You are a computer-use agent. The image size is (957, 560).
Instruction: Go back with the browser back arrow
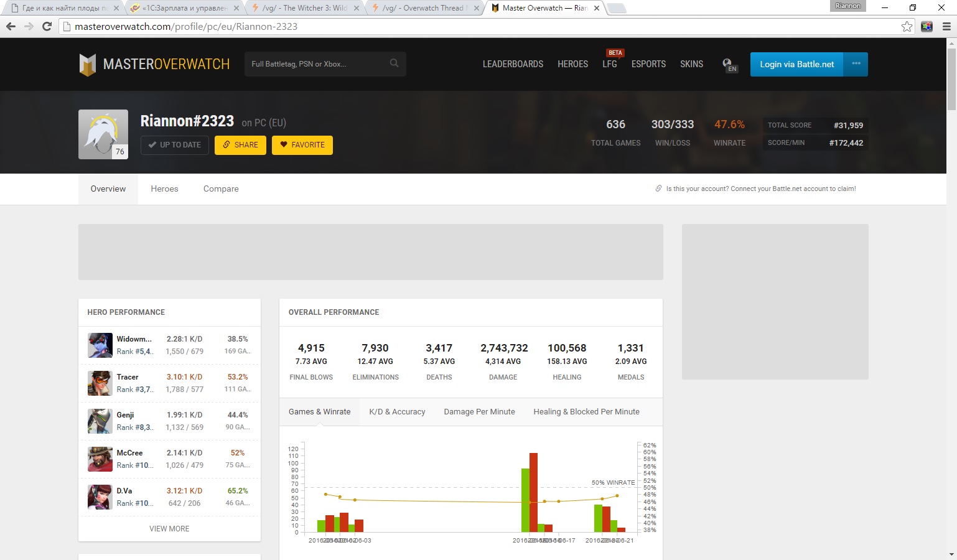click(11, 26)
